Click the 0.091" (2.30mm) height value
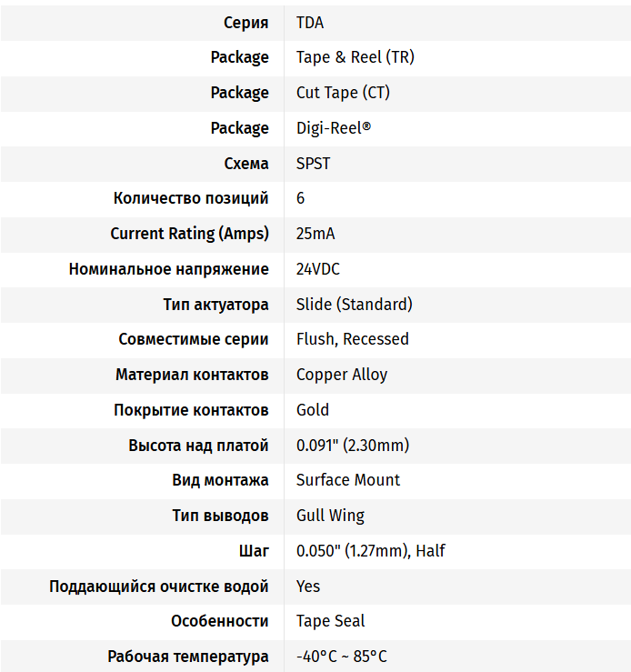The image size is (631, 672). [x=353, y=446]
